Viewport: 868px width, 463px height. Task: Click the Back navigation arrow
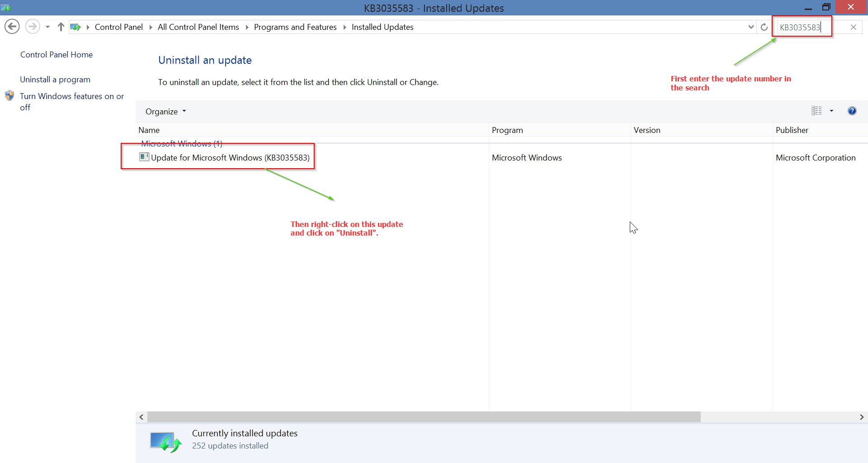(12, 27)
